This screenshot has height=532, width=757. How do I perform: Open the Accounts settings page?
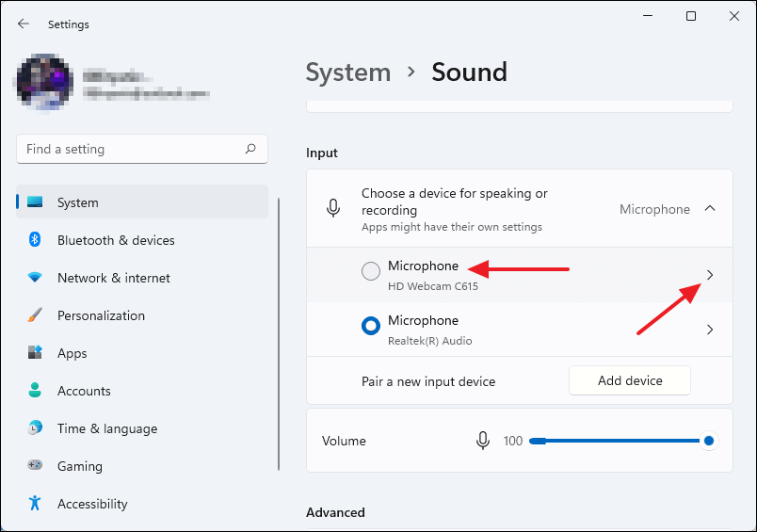(x=84, y=391)
